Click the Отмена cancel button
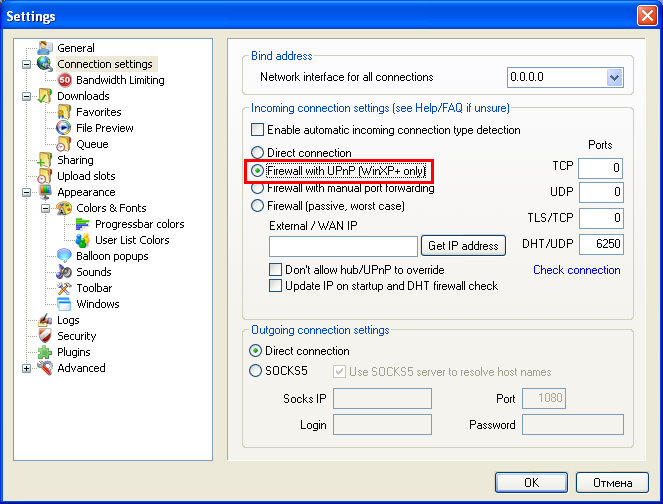Image resolution: width=663 pixels, height=504 pixels. pyautogui.click(x=612, y=482)
